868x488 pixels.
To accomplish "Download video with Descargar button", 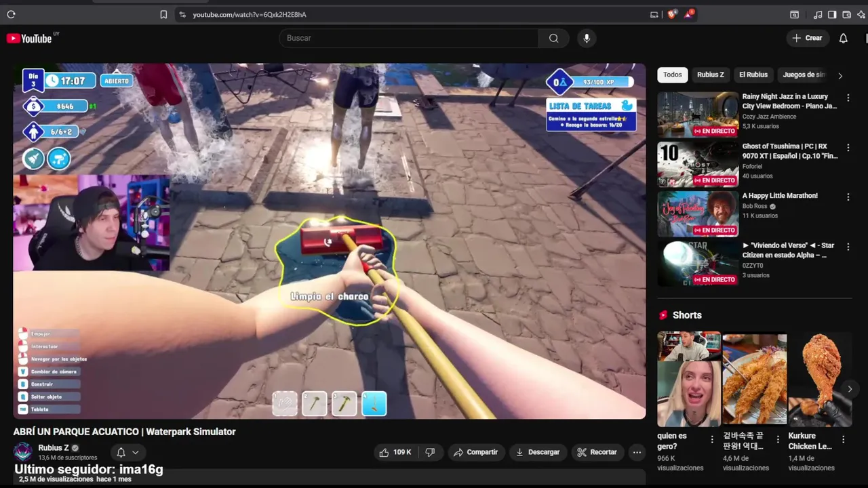I will (x=538, y=452).
